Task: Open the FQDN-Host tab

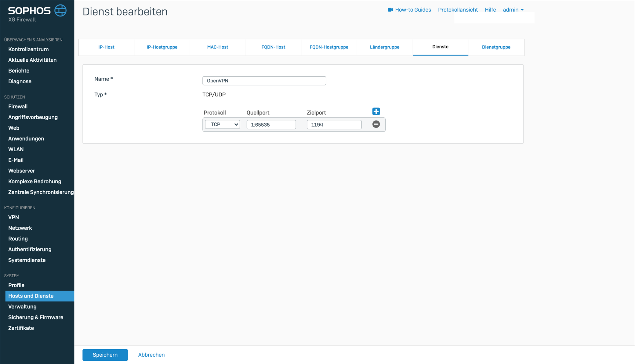Action: click(x=273, y=47)
